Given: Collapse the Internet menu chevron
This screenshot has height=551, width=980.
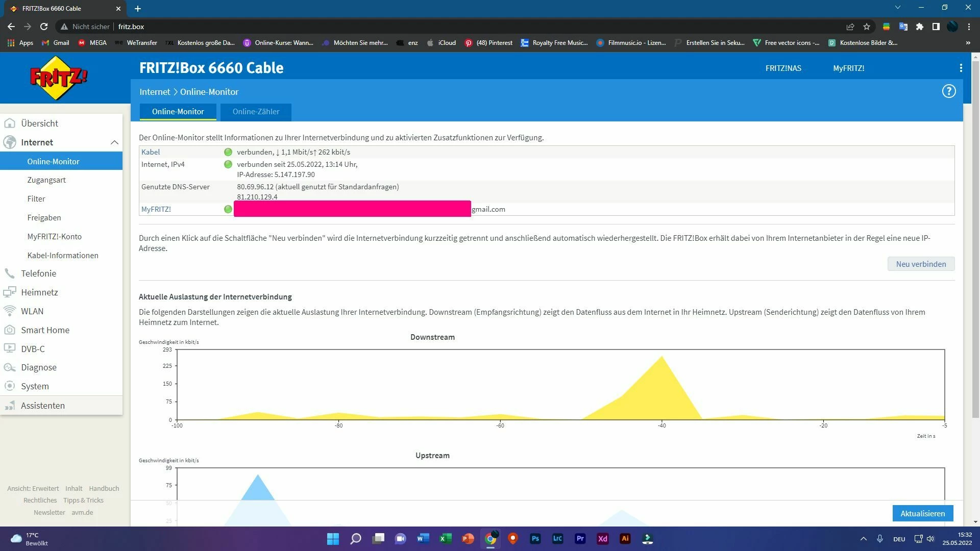Looking at the screenshot, I should click(114, 142).
